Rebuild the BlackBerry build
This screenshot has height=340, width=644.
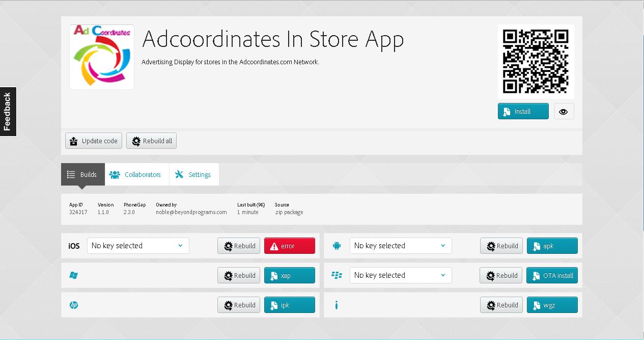(x=501, y=275)
